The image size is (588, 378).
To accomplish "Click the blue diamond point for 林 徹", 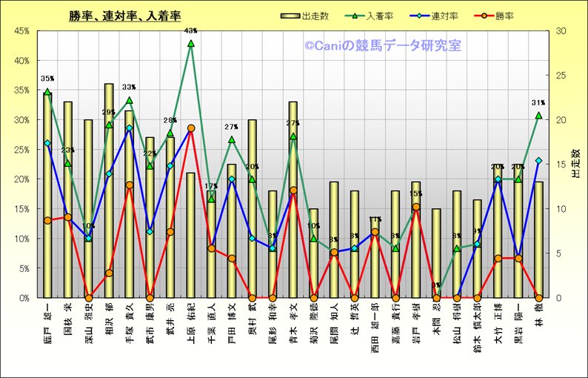I will (x=538, y=161).
